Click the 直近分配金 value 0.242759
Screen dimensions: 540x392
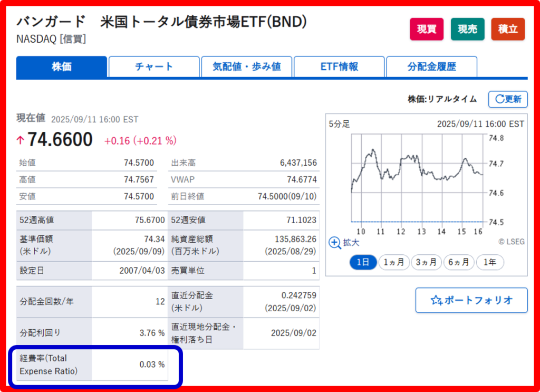(x=299, y=295)
